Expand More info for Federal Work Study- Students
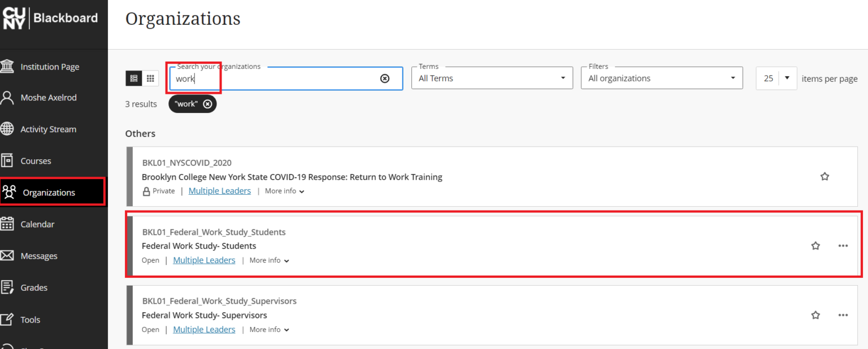868x349 pixels. [x=269, y=260]
